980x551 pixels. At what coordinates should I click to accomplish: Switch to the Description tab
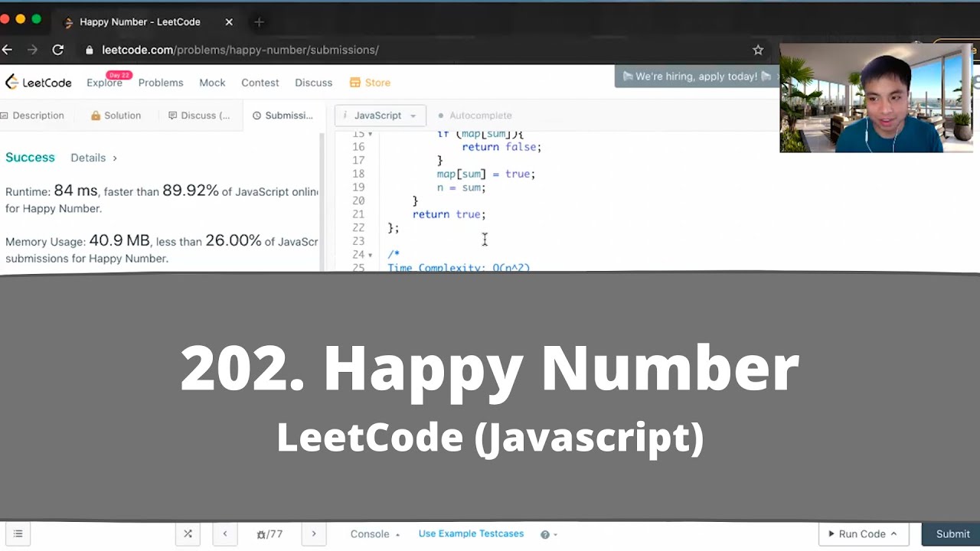(x=32, y=116)
